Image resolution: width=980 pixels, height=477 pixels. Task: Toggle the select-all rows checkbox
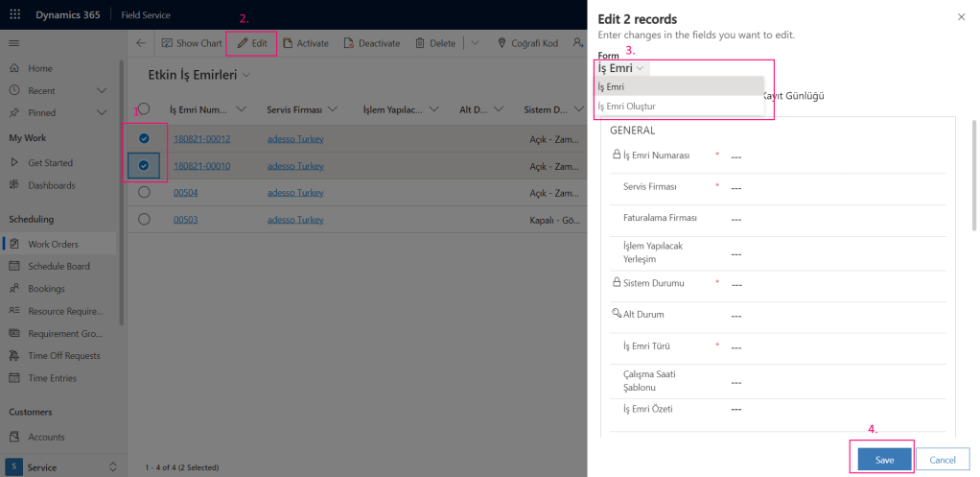pyautogui.click(x=145, y=108)
